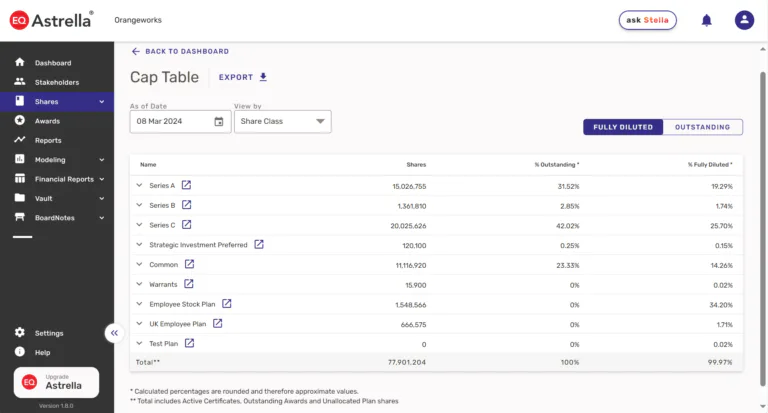The width and height of the screenshot is (768, 413).
Task: Click the Astrella EQ logo
Action: [x=51, y=20]
